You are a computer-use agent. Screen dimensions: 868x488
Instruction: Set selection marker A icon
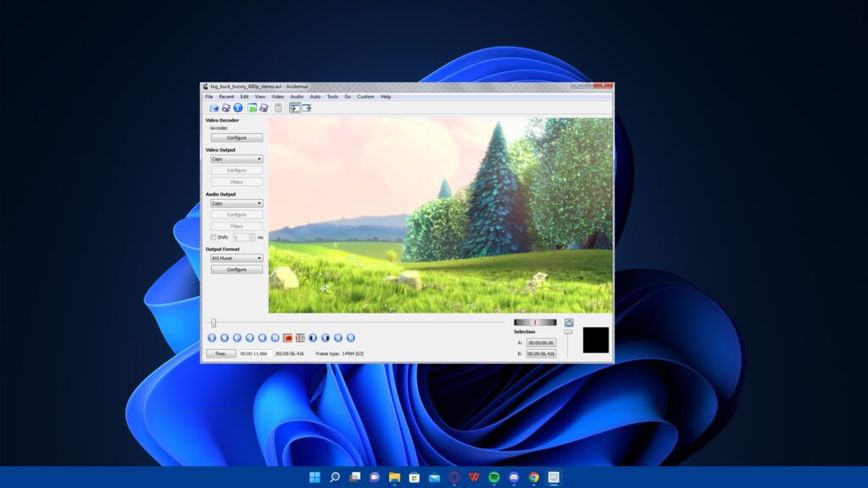tap(288, 337)
